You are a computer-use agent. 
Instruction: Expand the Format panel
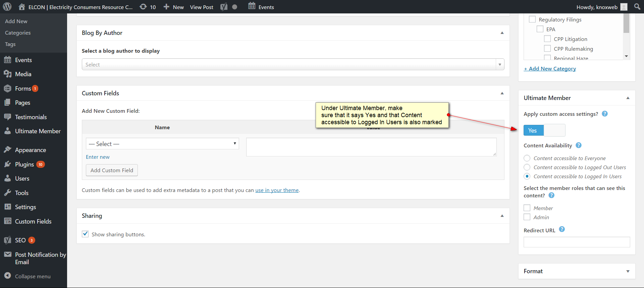click(x=628, y=271)
